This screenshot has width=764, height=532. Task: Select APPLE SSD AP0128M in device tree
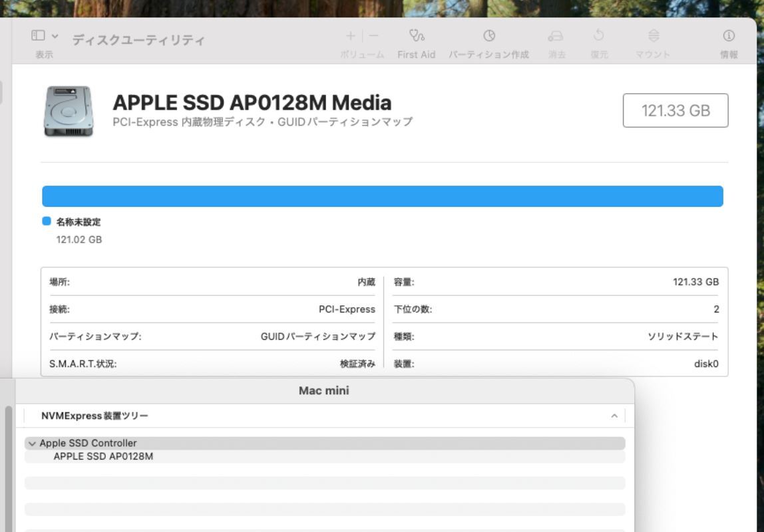[103, 456]
